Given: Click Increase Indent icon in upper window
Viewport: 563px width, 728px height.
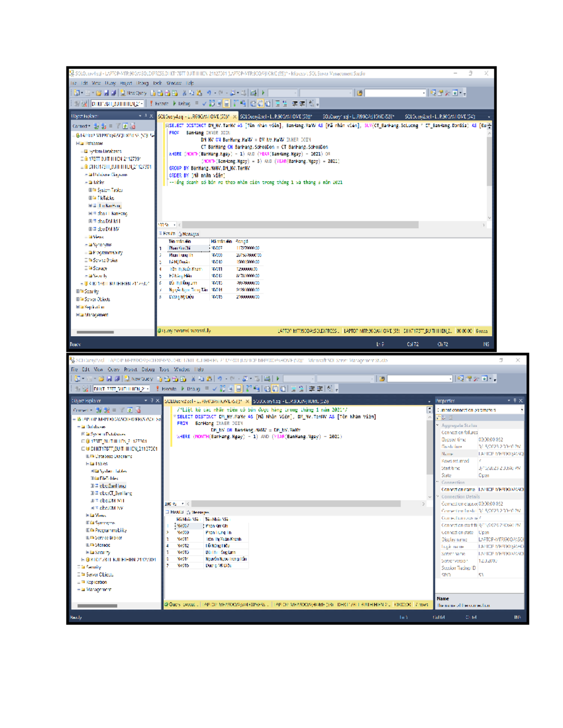Looking at the screenshot, I should 302,104.
